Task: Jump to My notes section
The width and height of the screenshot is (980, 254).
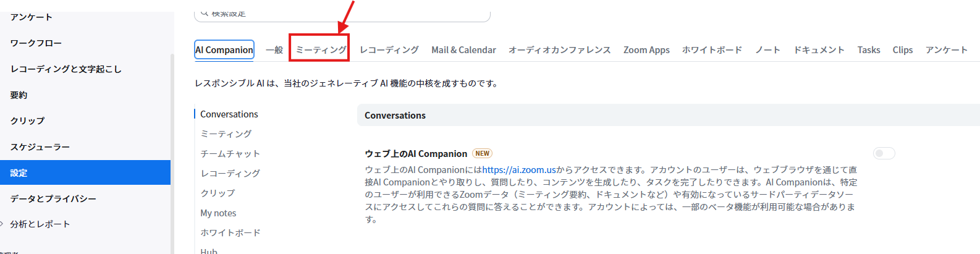Action: point(218,213)
